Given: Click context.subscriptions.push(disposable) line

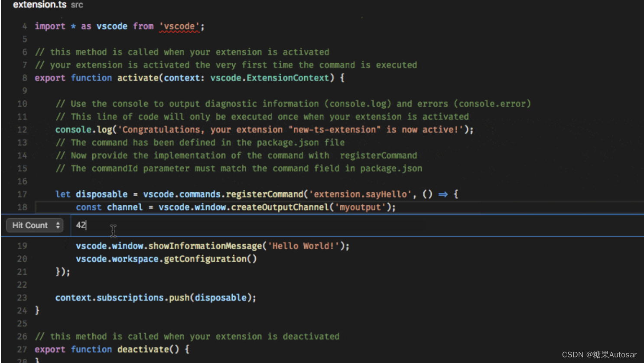Looking at the screenshot, I should (156, 298).
